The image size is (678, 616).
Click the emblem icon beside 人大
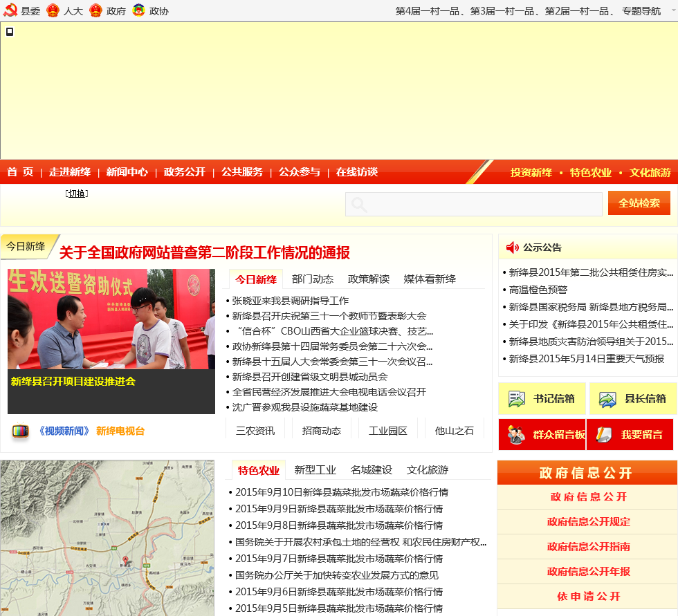[x=53, y=10]
